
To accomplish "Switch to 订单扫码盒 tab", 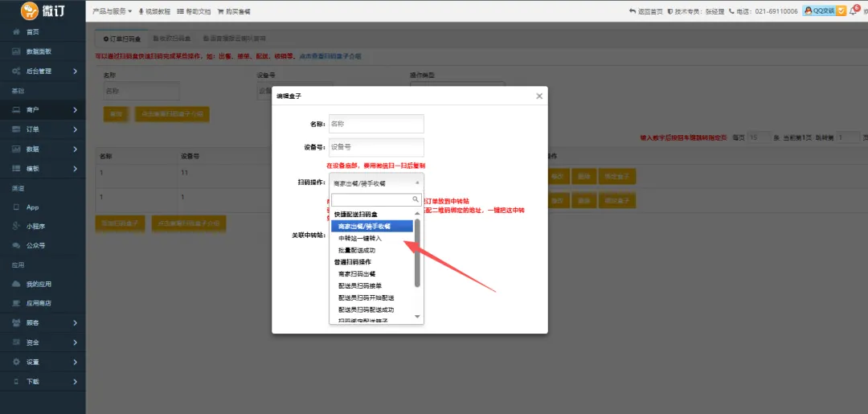I will [122, 39].
